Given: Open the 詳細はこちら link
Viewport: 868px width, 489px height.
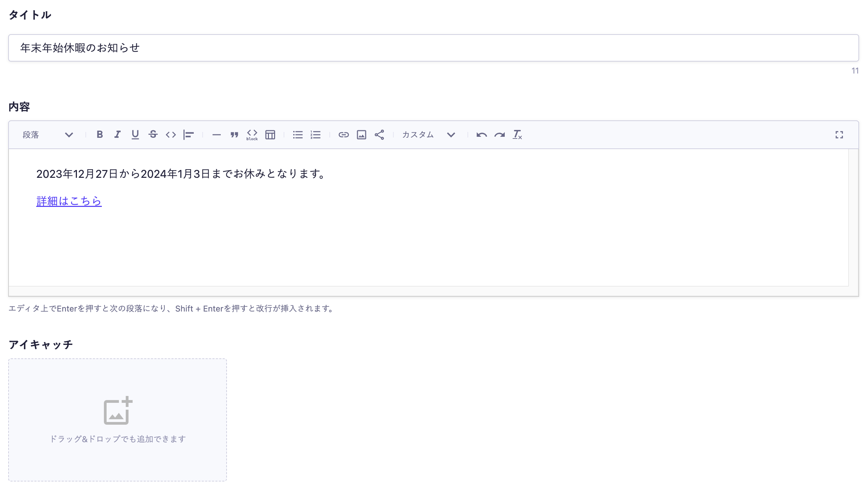Looking at the screenshot, I should click(x=69, y=201).
